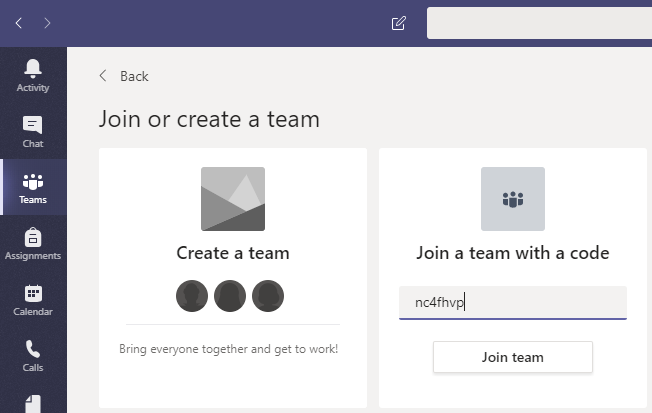Select the Create a team image thumbnail
The height and width of the screenshot is (413, 652).
pos(233,199)
